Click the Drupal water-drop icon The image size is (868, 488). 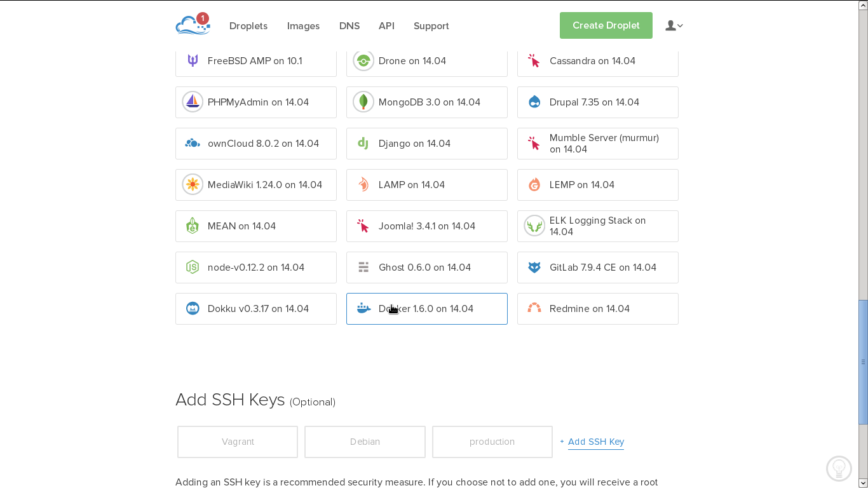coord(534,102)
